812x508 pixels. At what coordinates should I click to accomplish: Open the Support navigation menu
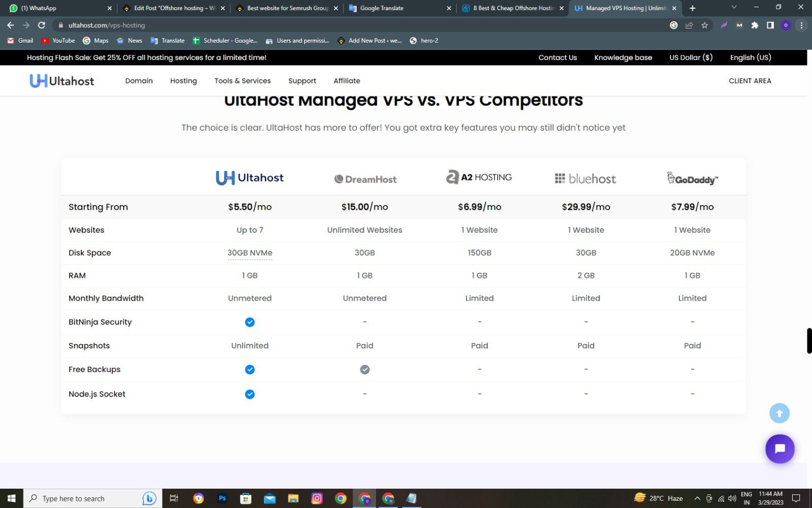point(302,81)
